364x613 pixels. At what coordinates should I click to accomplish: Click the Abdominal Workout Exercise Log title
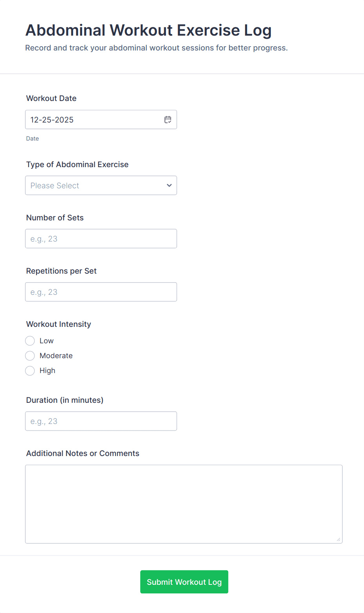tap(149, 30)
